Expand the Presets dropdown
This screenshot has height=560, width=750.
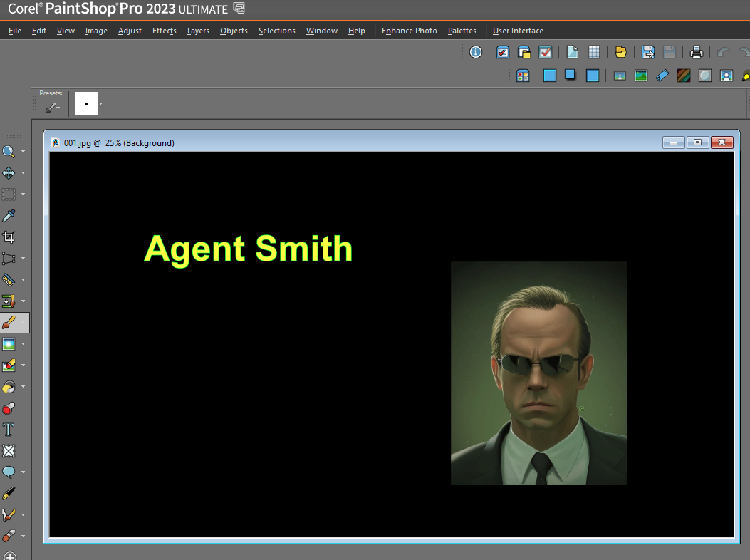pos(53,108)
